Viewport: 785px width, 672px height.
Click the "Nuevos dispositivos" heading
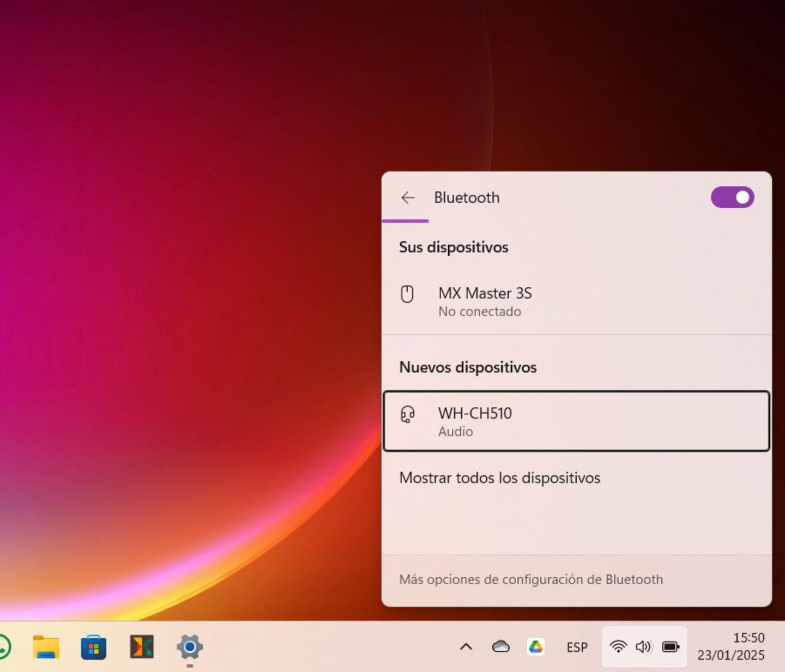tap(468, 367)
